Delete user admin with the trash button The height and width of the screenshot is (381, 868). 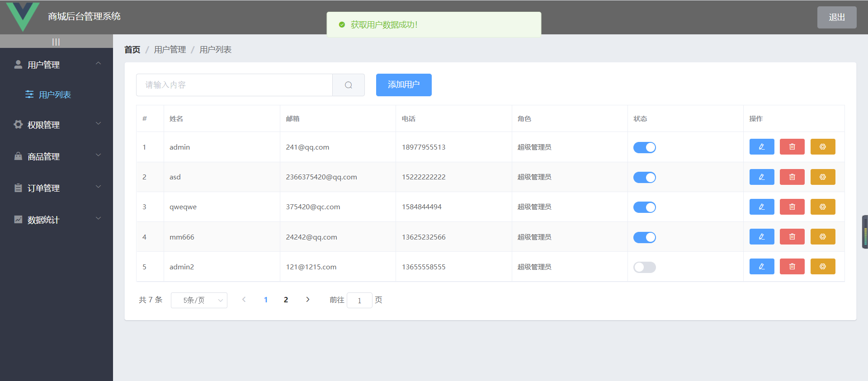[792, 147]
